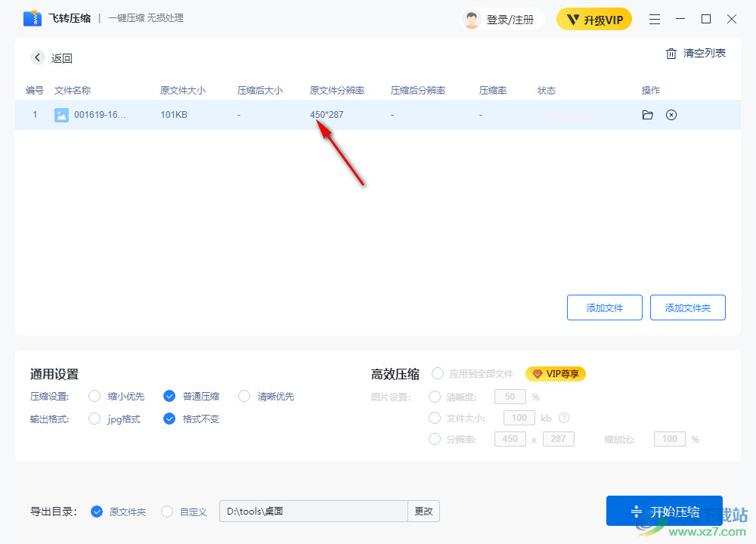Click the 缩放比 field showing 100

[x=669, y=439]
